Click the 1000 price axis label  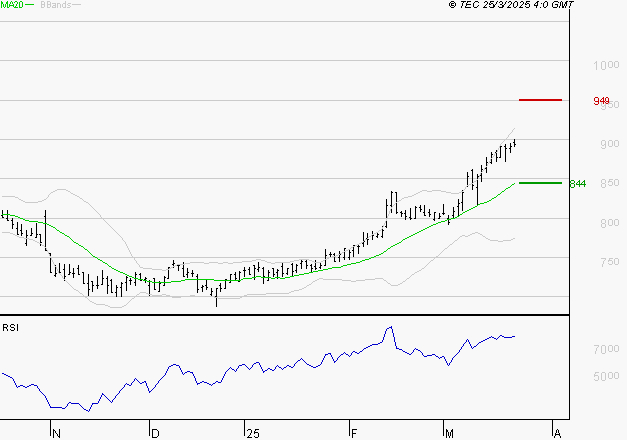tap(606, 65)
